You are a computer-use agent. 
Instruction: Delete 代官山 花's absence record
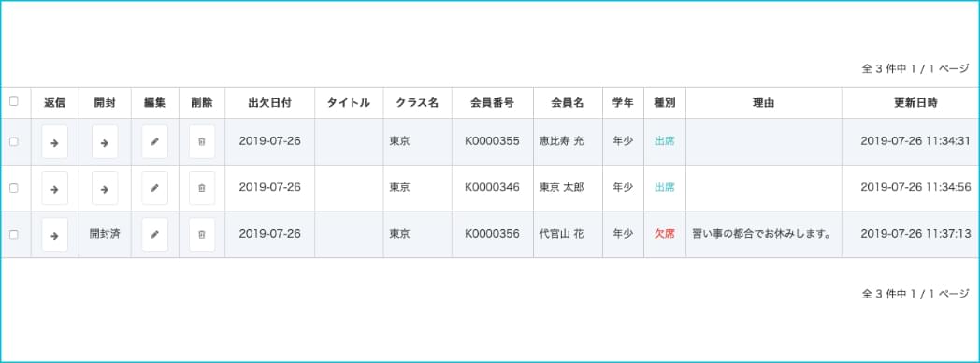(x=202, y=234)
